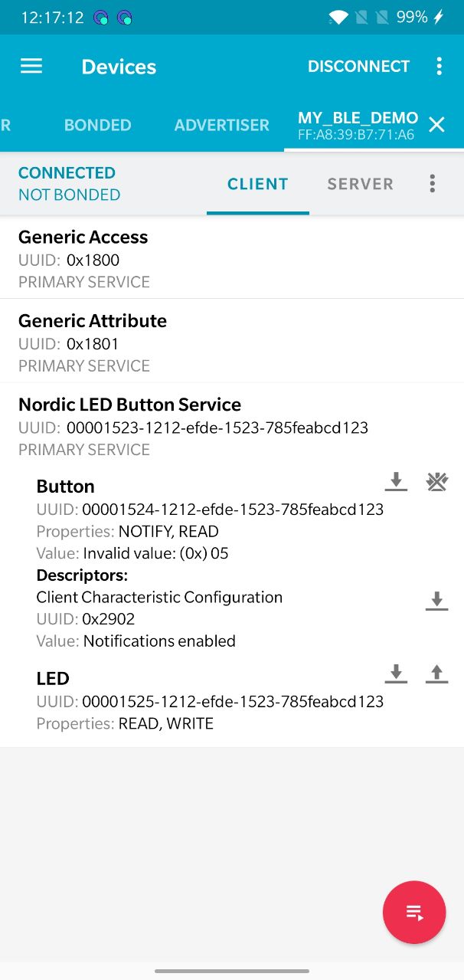
Task: Disable notifications on the Button characteristic
Action: tap(436, 481)
